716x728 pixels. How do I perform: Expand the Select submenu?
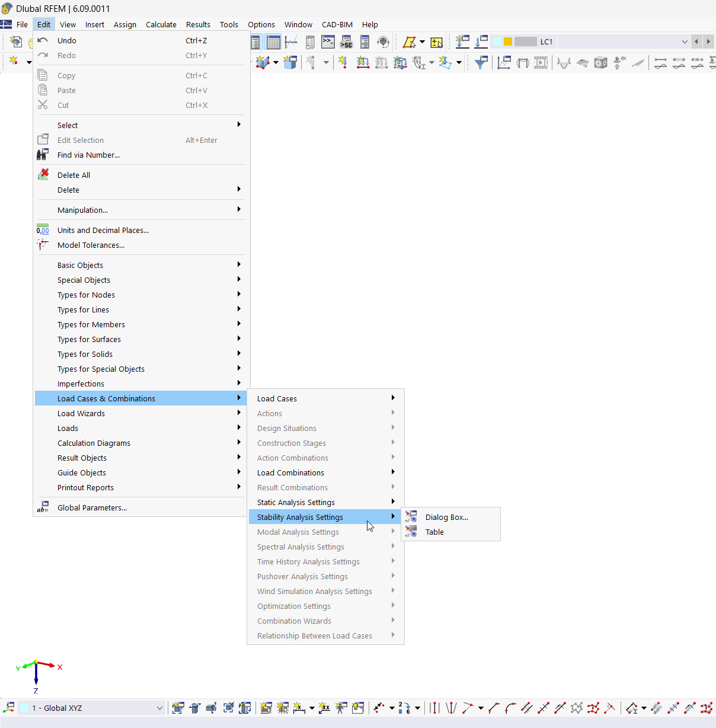(141, 125)
